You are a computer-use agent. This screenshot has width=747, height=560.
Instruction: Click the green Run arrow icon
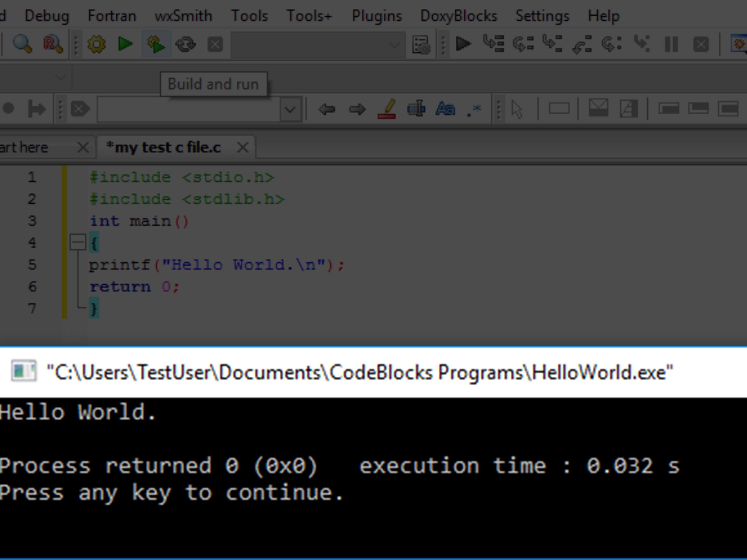pos(125,44)
